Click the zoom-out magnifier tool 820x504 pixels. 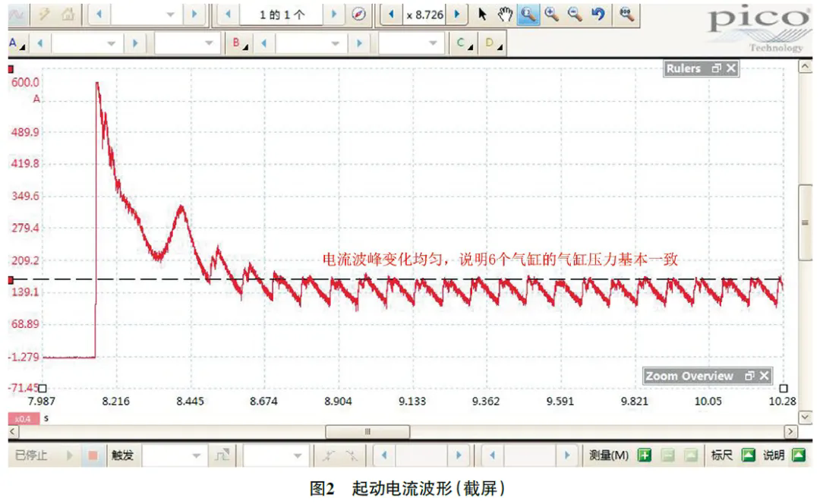tap(575, 14)
